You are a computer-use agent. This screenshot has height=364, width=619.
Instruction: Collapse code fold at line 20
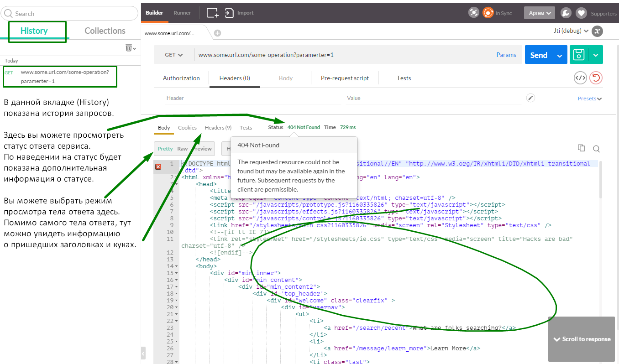(177, 307)
